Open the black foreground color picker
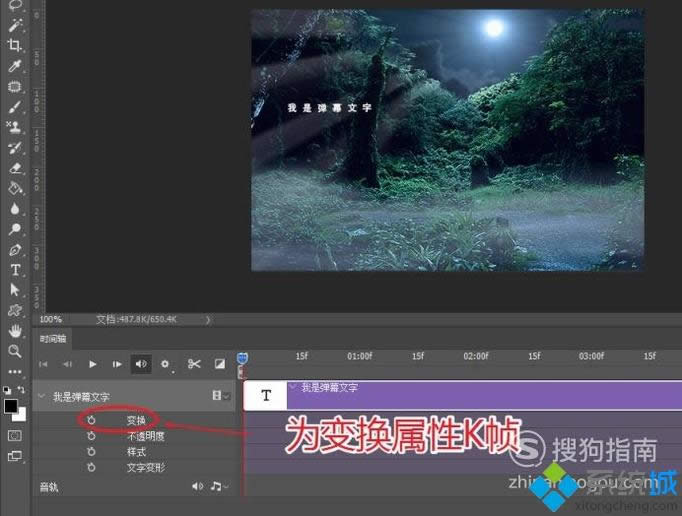Image resolution: width=682 pixels, height=516 pixels. [x=10, y=405]
